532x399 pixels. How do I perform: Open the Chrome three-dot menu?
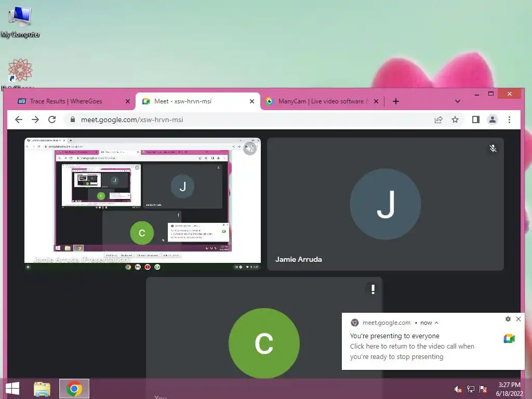point(509,119)
